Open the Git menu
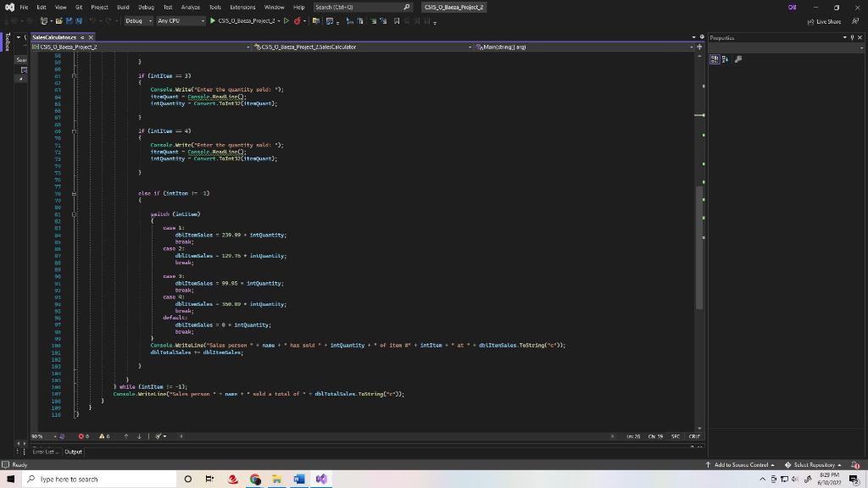 tap(78, 7)
